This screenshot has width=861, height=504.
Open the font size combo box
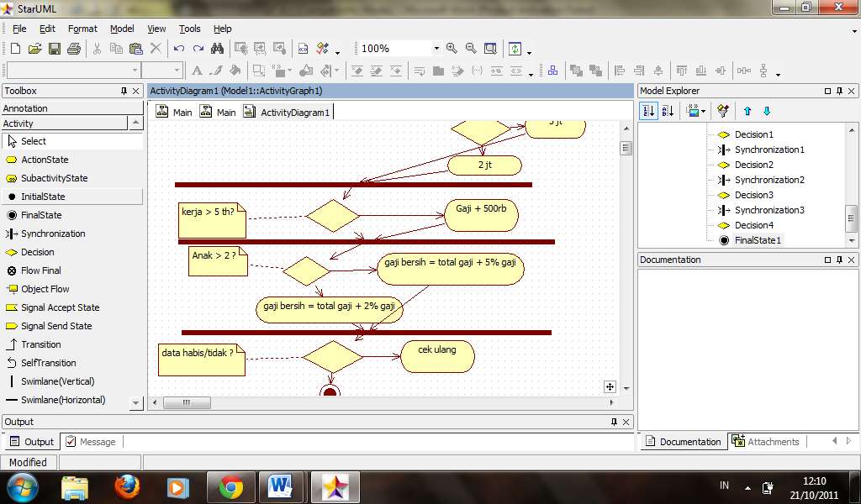[161, 71]
